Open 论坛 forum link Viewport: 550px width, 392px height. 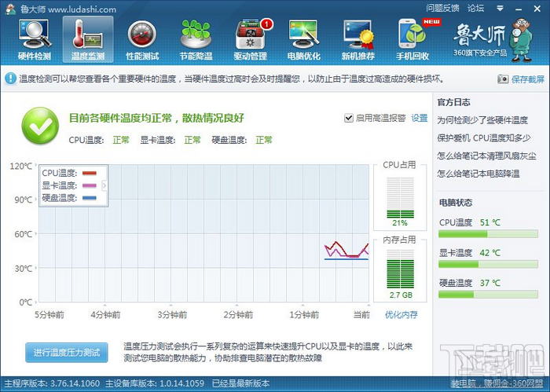coord(475,8)
